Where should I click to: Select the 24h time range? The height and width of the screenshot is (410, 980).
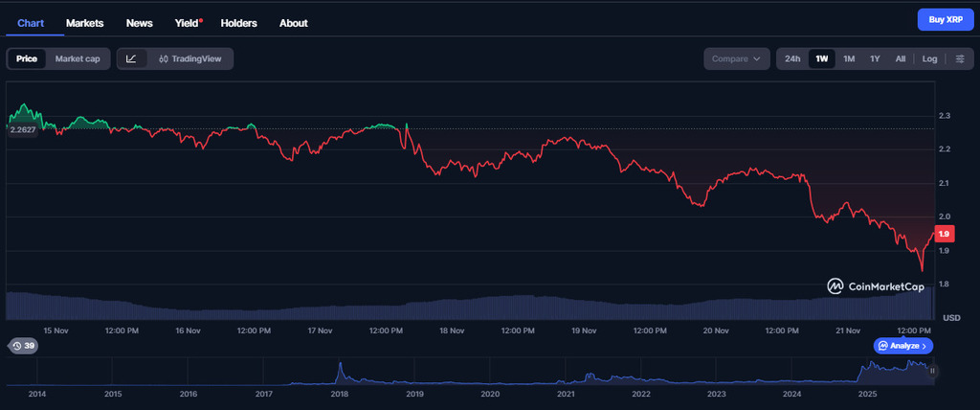[x=792, y=58]
